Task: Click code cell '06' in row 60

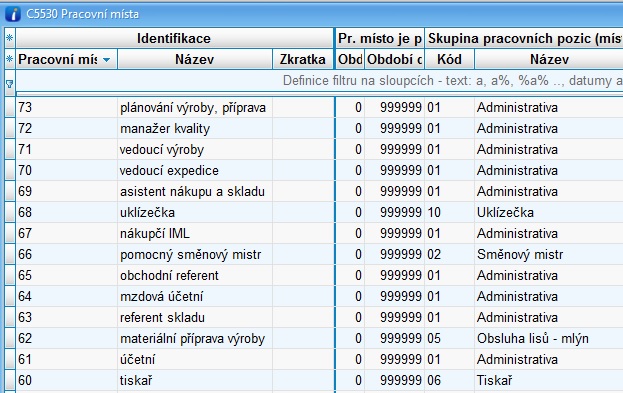Action: [449, 380]
